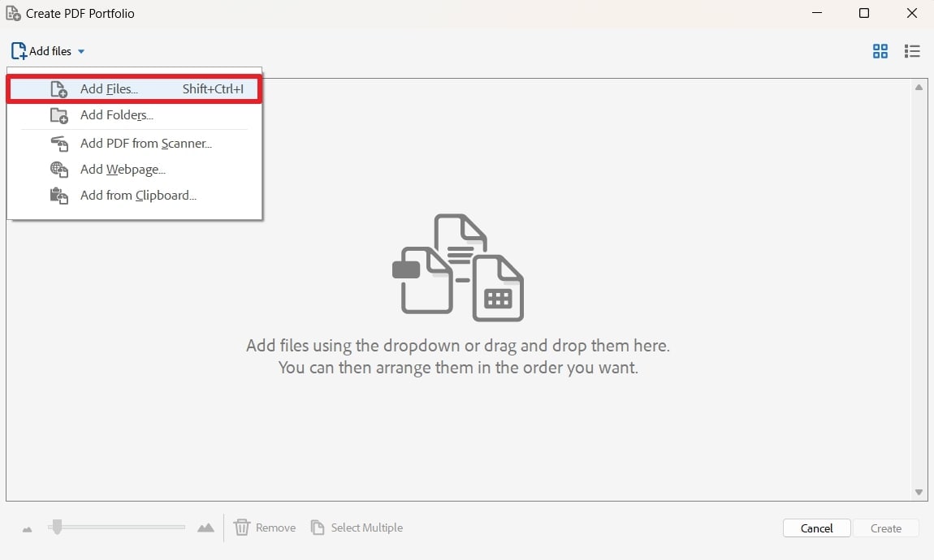Screen dimensions: 934x560
Task: Pick Add Webpage menu entry
Action: (135, 170)
